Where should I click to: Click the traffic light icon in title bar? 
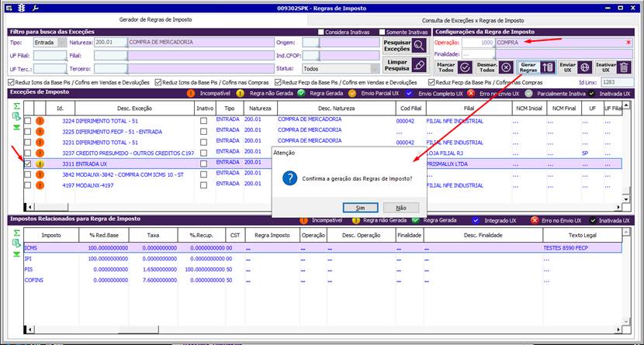click(x=22, y=8)
